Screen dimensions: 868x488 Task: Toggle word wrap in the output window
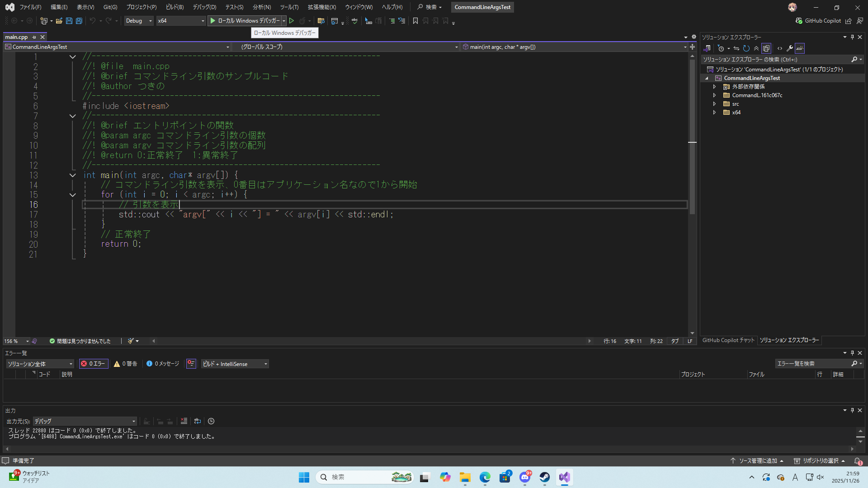click(x=198, y=421)
